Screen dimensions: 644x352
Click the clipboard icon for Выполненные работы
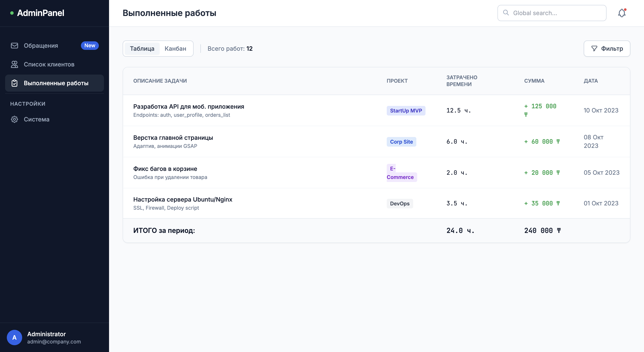click(14, 83)
